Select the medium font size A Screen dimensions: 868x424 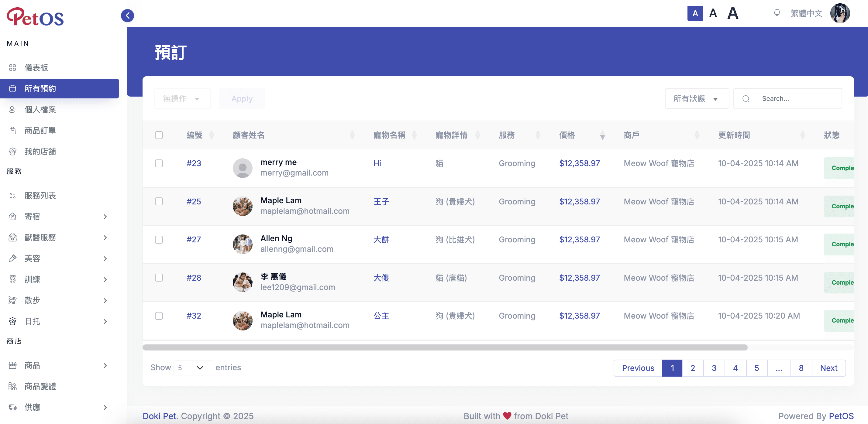click(x=713, y=13)
